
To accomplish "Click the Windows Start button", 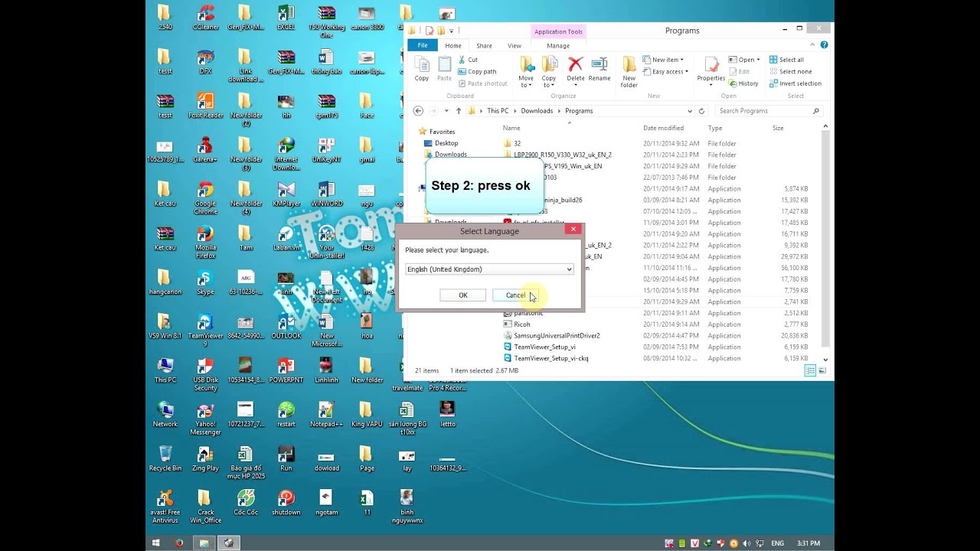I will (156, 543).
